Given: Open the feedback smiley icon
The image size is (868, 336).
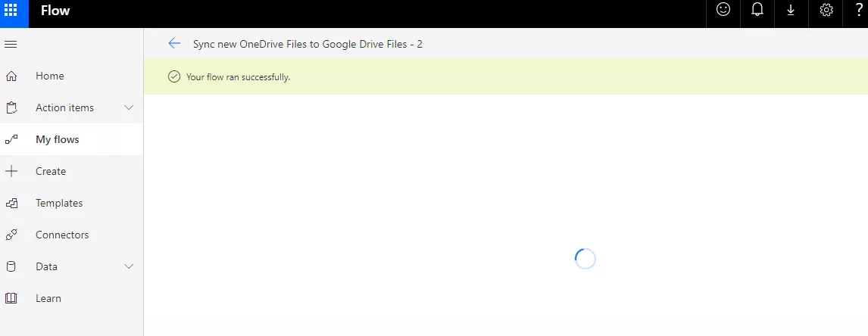Looking at the screenshot, I should tap(723, 10).
